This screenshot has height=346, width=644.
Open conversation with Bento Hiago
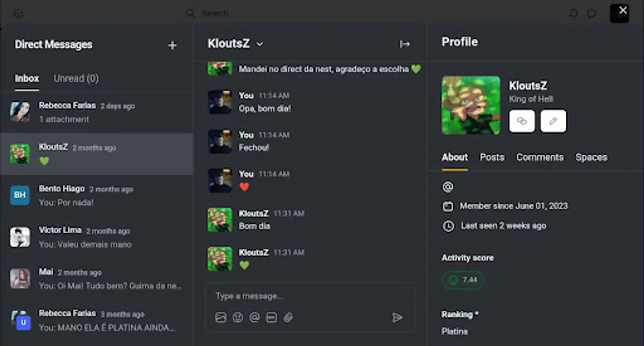point(97,195)
